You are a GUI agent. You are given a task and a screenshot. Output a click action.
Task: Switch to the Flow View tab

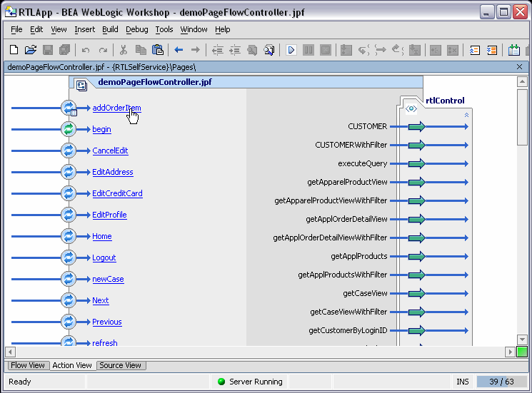[x=28, y=365]
